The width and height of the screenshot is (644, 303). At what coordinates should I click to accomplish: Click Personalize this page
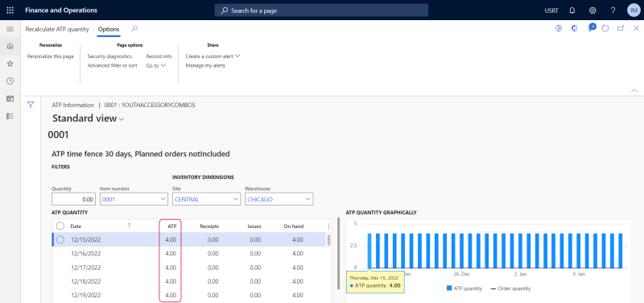pos(51,56)
